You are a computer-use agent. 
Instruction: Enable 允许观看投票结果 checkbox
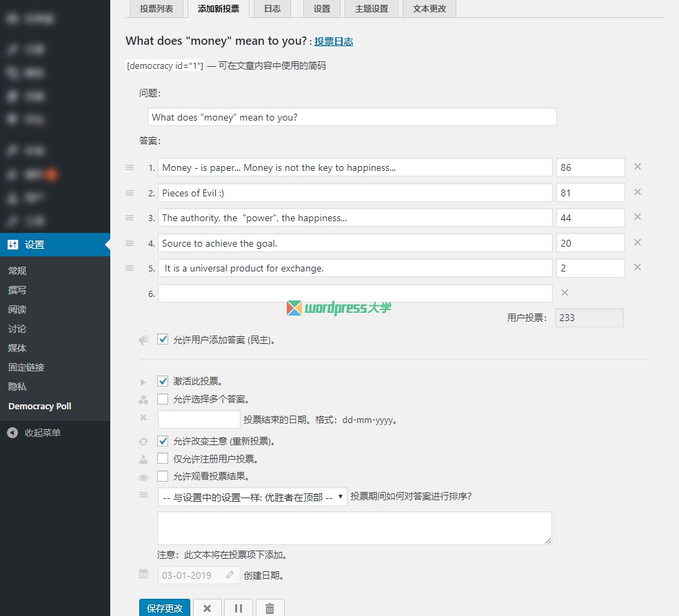[163, 476]
